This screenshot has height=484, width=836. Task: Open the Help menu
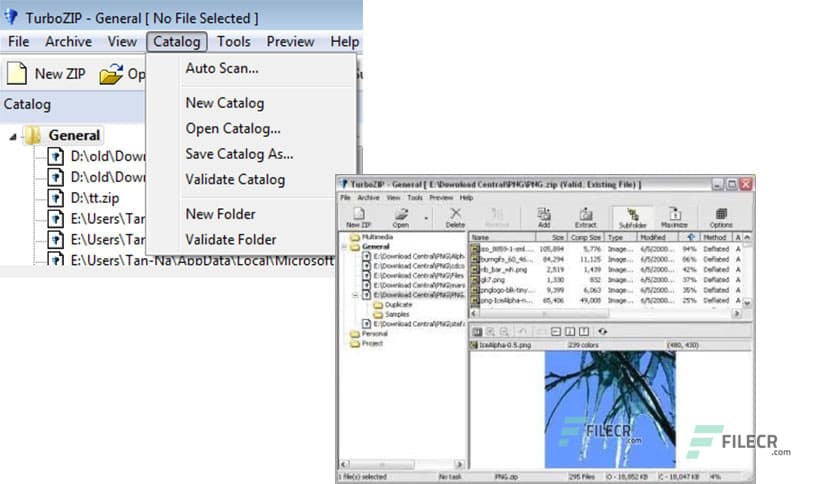pos(344,42)
